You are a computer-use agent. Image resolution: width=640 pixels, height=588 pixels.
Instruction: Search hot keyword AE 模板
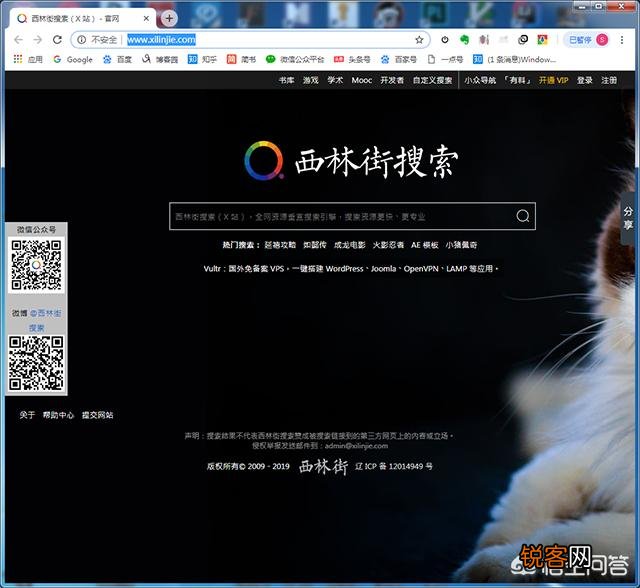(x=424, y=245)
